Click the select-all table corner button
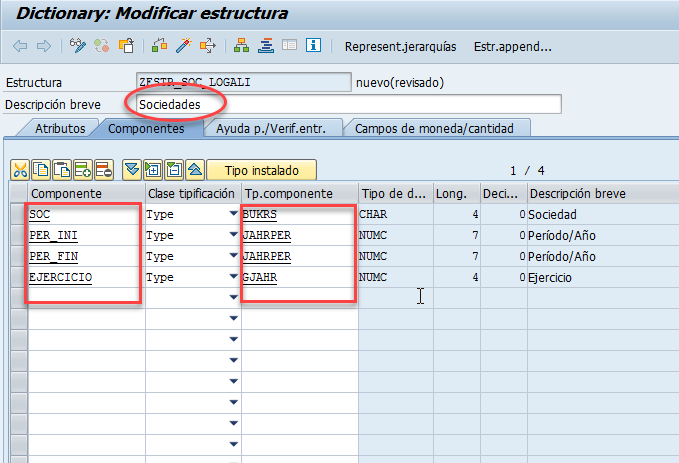 [x=19, y=193]
